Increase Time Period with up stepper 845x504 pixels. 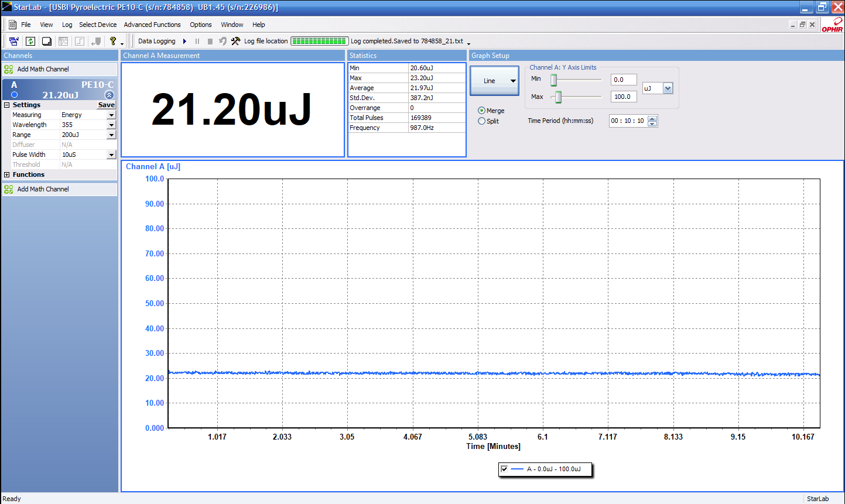pyautogui.click(x=653, y=118)
